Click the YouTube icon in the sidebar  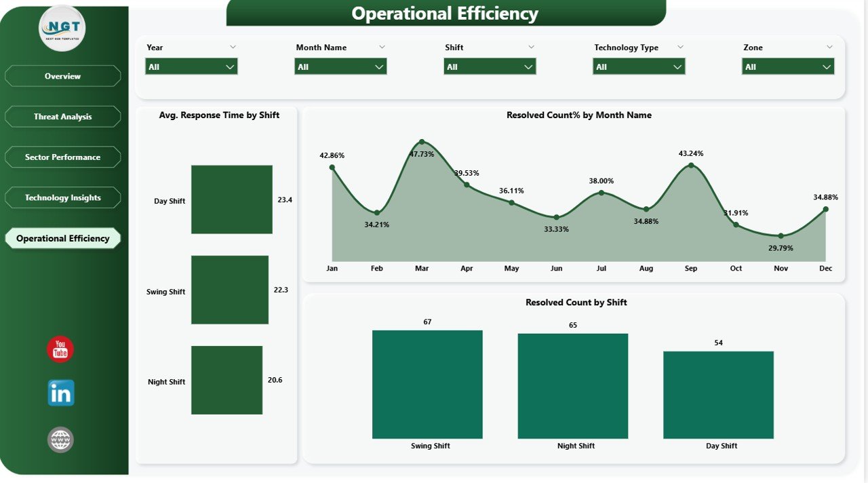59,349
